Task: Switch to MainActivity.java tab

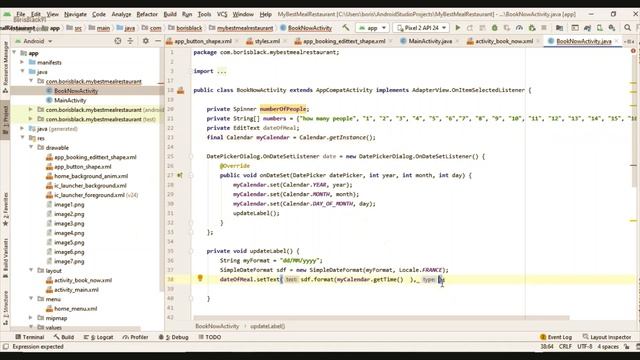Action: click(430, 41)
